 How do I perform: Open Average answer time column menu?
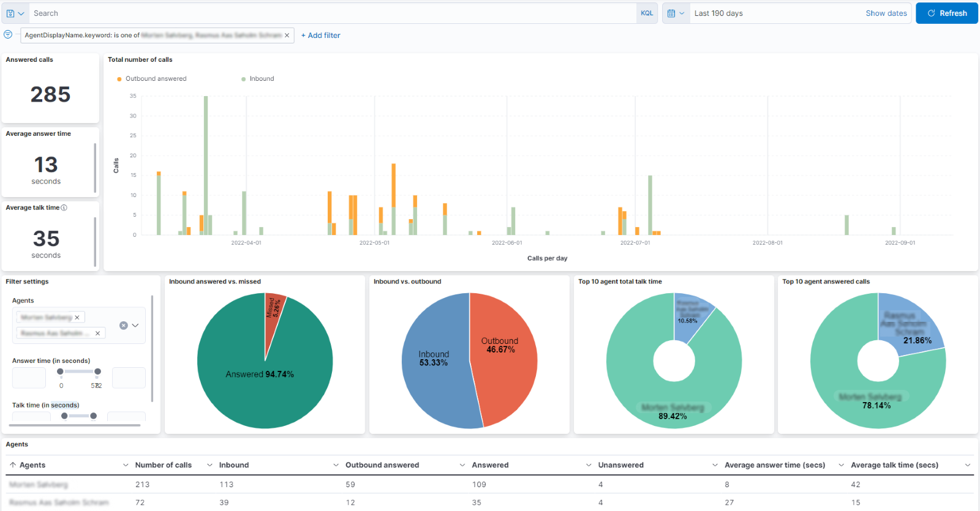click(x=842, y=465)
